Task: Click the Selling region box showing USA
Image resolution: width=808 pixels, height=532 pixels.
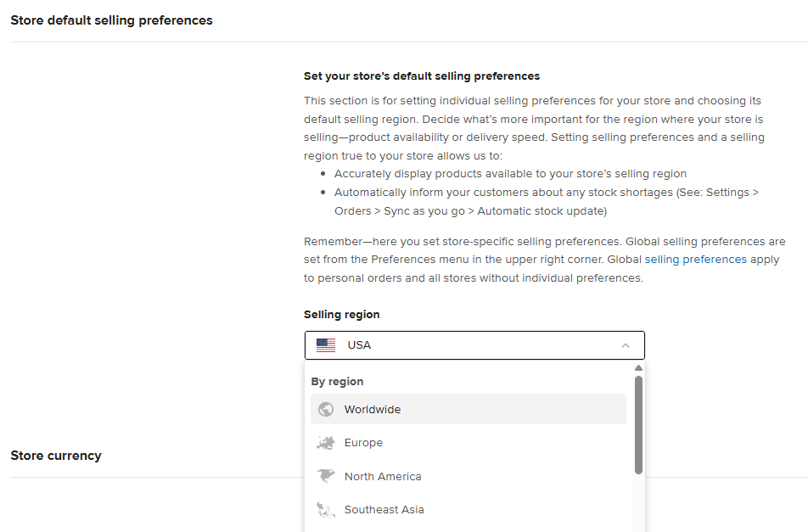Action: (474, 345)
